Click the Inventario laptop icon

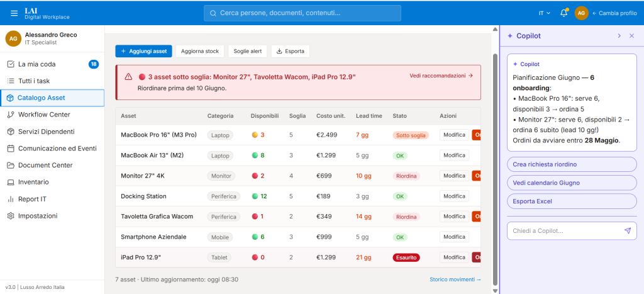pos(11,182)
